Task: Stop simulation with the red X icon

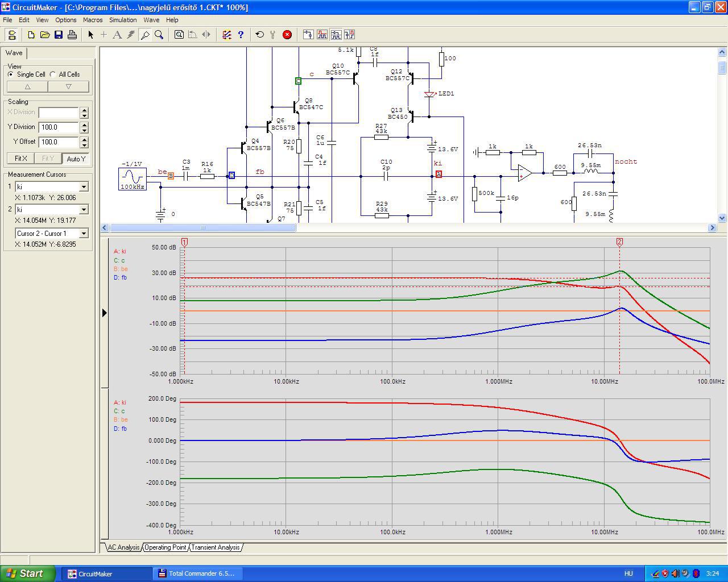Action: (287, 35)
